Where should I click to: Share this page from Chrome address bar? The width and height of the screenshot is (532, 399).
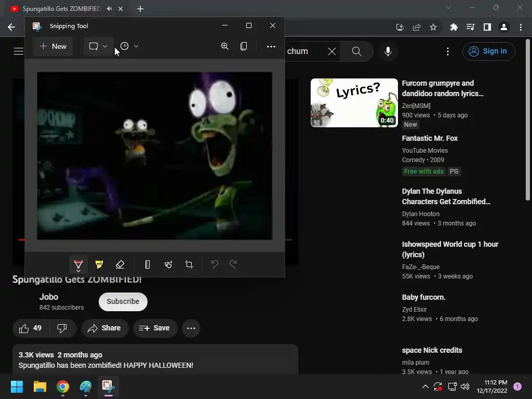point(417,27)
